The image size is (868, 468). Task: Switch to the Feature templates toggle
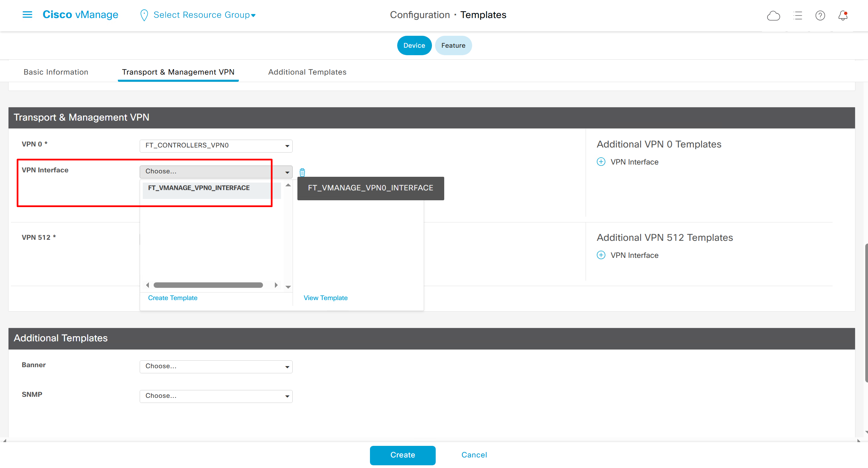pyautogui.click(x=453, y=45)
